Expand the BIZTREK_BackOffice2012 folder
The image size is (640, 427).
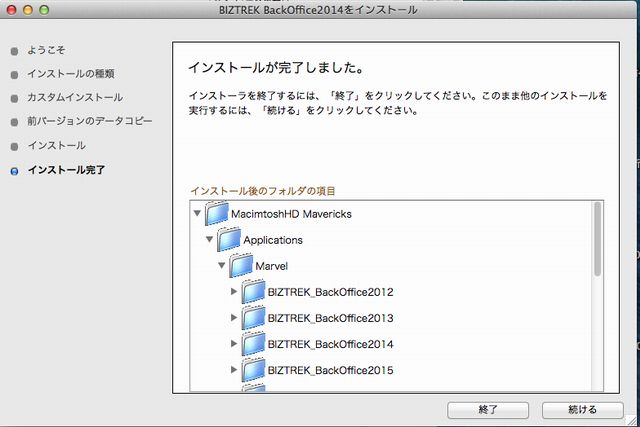pyautogui.click(x=234, y=292)
